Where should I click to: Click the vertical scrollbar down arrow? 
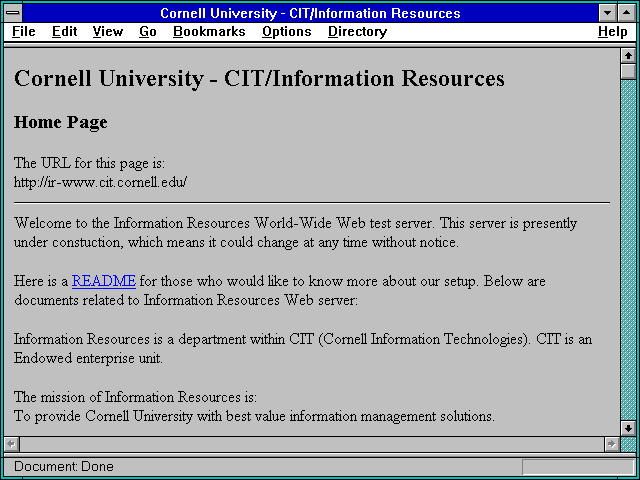pyautogui.click(x=628, y=428)
